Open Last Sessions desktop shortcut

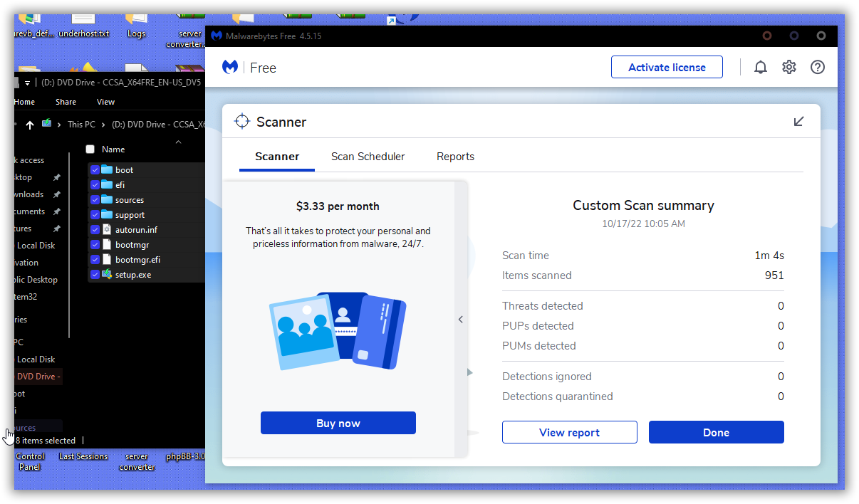pyautogui.click(x=83, y=456)
